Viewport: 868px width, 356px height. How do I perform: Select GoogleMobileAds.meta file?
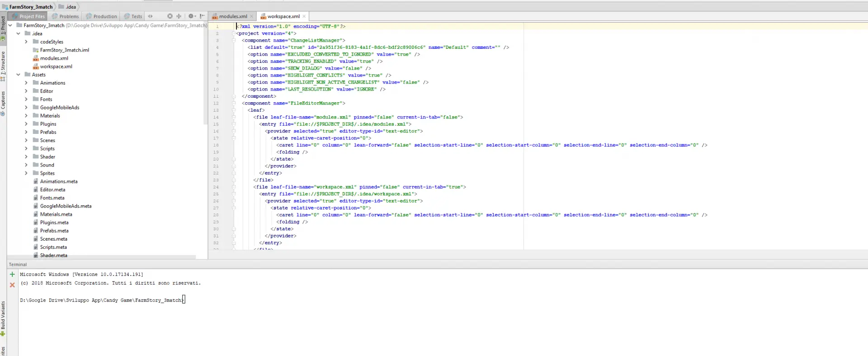[66, 206]
